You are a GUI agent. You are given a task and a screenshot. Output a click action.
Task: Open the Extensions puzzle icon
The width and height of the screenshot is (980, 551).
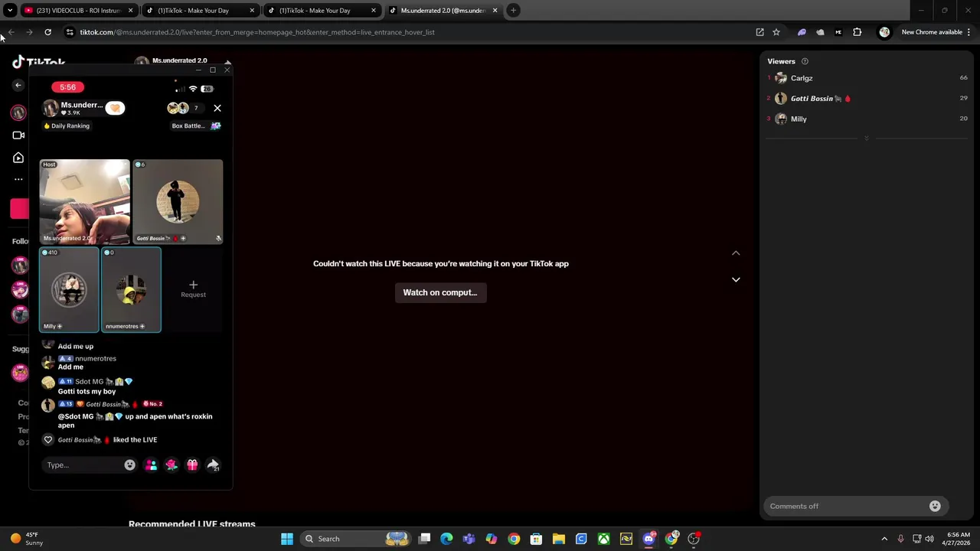(857, 32)
